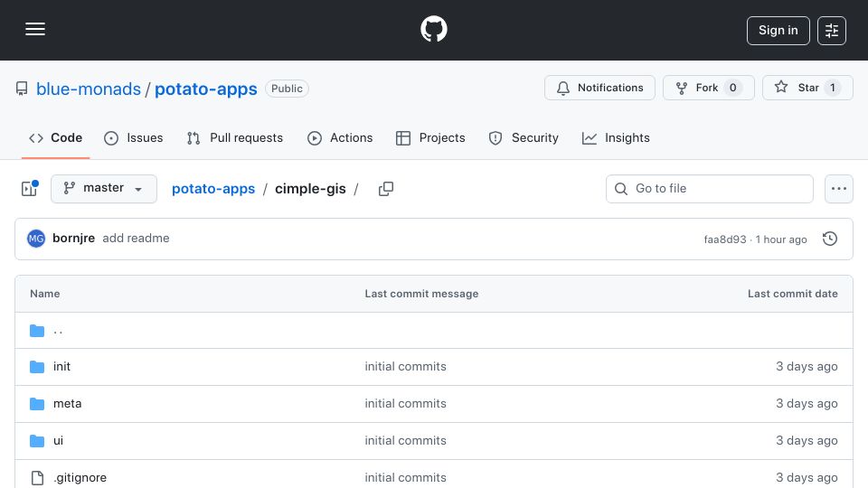Click bornjre's MG avatar

click(36, 239)
